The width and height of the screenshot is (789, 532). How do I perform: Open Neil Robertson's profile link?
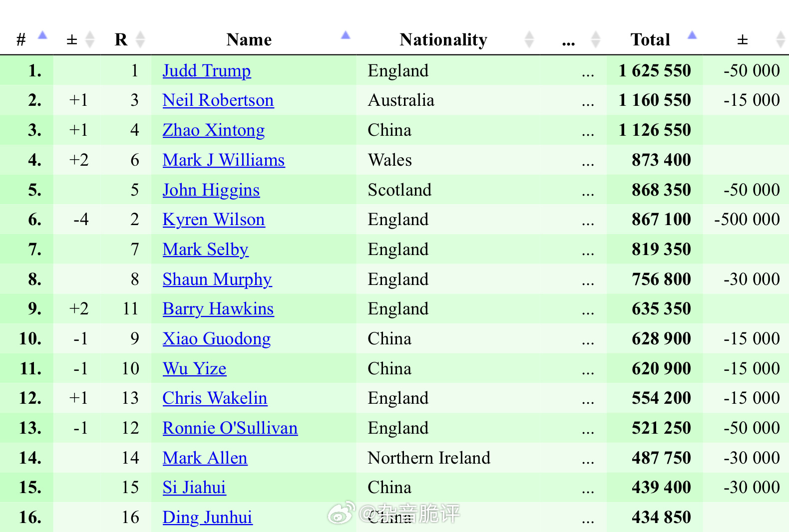[x=218, y=100]
